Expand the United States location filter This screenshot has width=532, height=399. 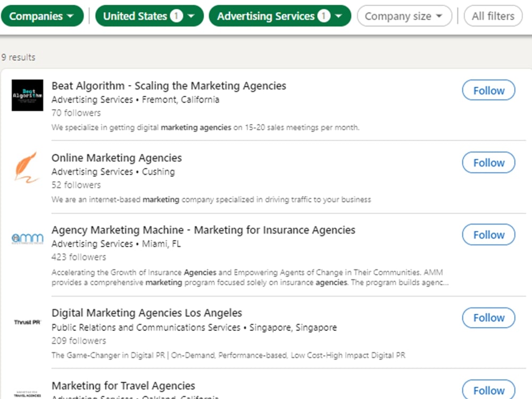[149, 15]
